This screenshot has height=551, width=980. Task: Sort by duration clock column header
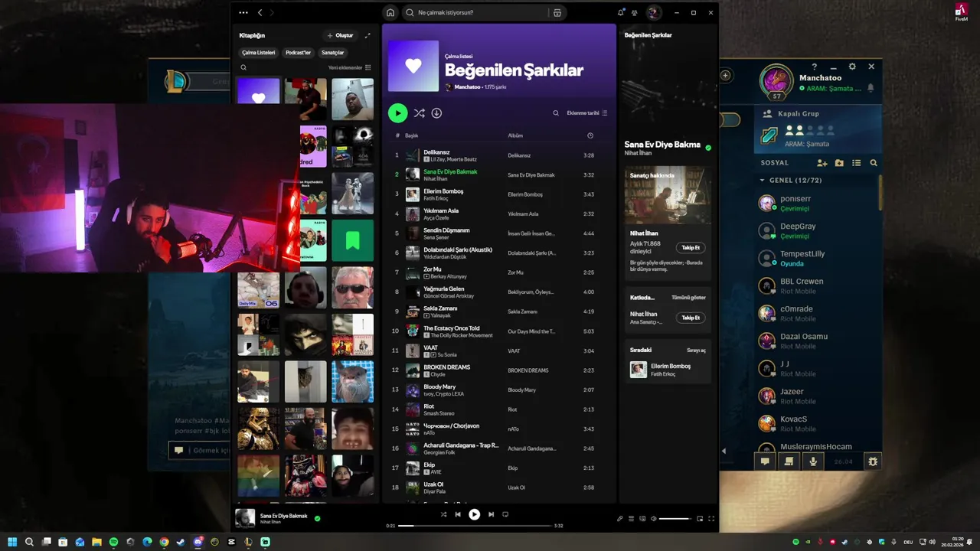click(590, 135)
